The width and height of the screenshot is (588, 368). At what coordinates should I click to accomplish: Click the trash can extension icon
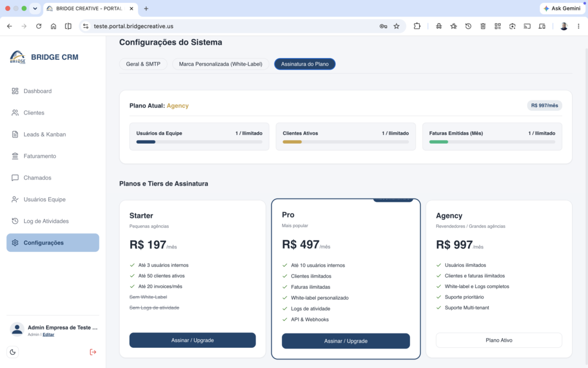pos(483,26)
